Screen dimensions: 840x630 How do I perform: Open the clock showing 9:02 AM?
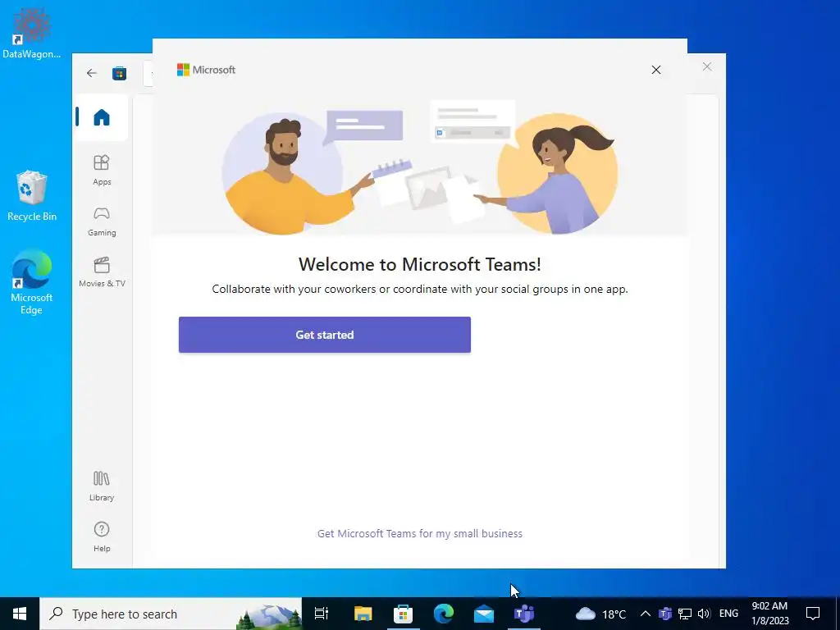[x=769, y=614]
